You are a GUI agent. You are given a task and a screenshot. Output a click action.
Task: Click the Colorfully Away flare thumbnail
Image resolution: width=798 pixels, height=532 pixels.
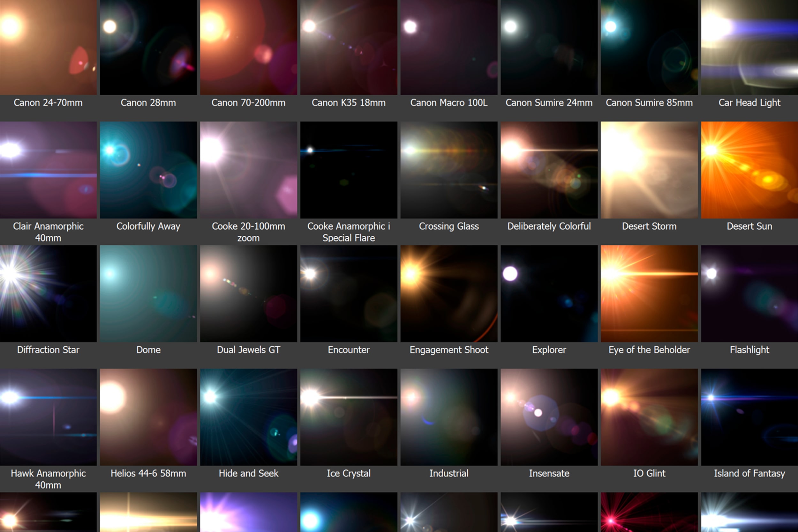pyautogui.click(x=148, y=170)
